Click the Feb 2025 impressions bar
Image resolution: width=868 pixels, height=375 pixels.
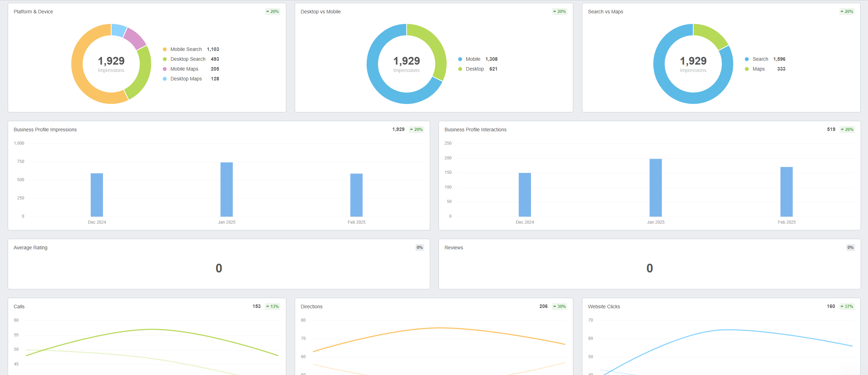click(356, 195)
